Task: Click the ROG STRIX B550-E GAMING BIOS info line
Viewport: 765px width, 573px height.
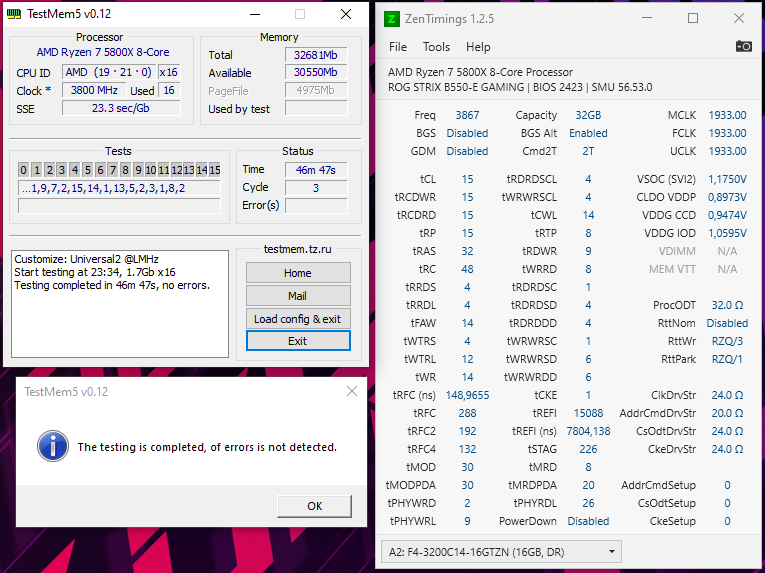Action: click(520, 87)
